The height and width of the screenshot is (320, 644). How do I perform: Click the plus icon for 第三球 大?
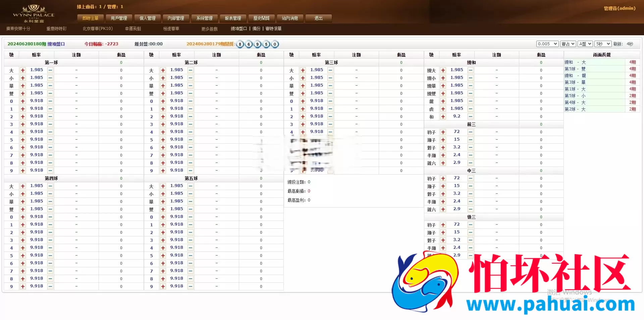tap(303, 70)
